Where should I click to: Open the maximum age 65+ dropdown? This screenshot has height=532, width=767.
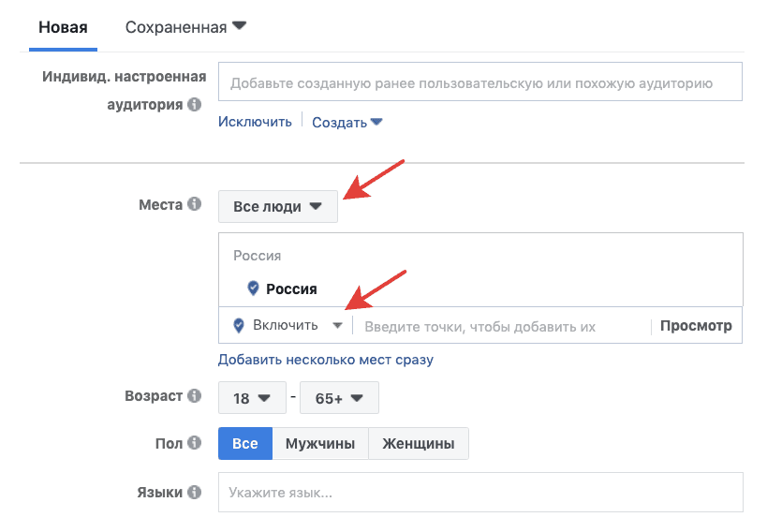pos(339,398)
